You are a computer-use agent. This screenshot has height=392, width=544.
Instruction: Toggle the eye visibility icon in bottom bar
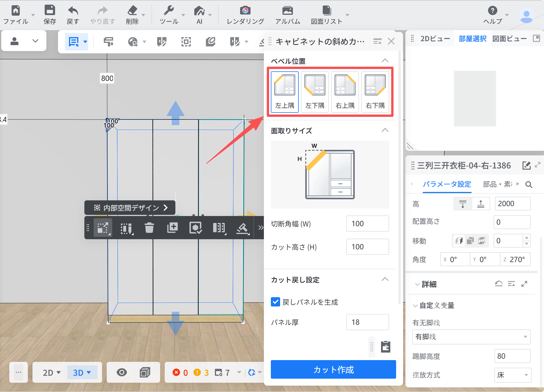point(122,372)
